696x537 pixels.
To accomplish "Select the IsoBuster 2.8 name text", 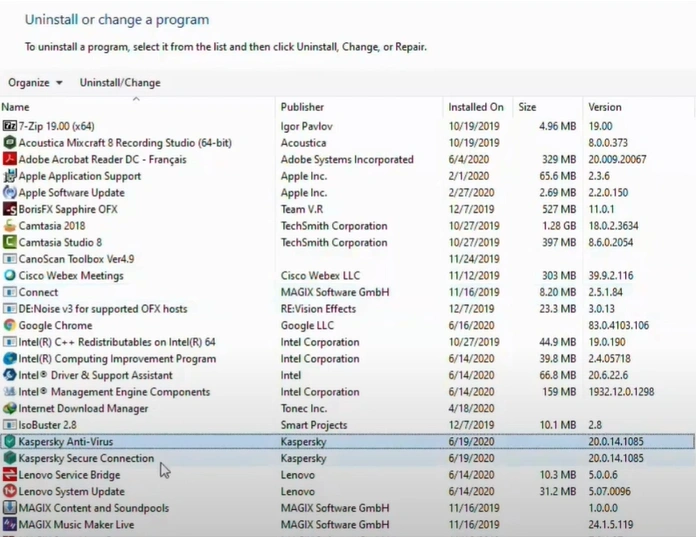I will (47, 425).
